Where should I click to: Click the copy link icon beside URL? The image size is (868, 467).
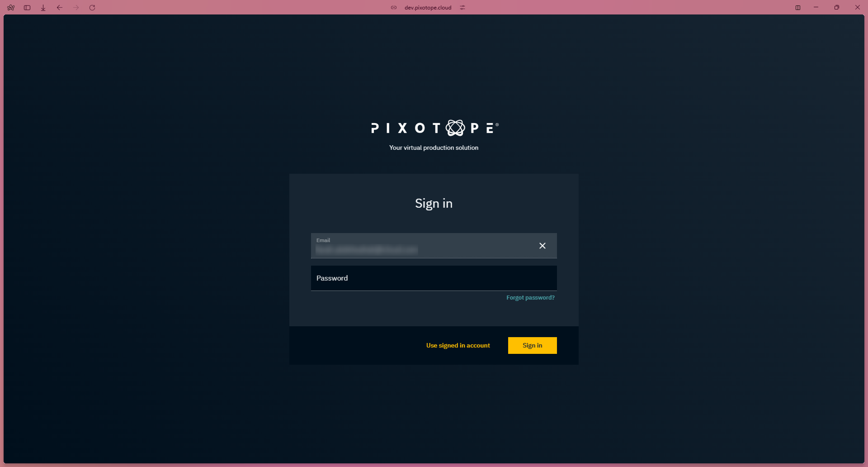click(394, 7)
